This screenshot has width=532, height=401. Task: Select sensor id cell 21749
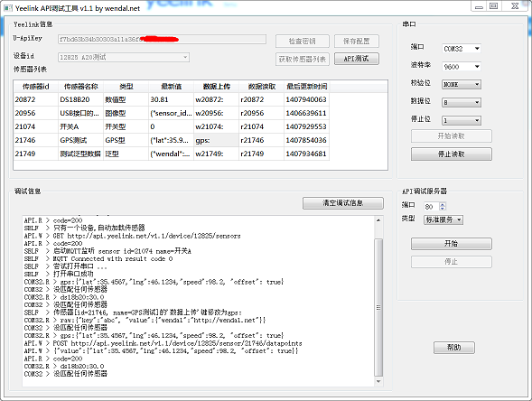(35, 154)
